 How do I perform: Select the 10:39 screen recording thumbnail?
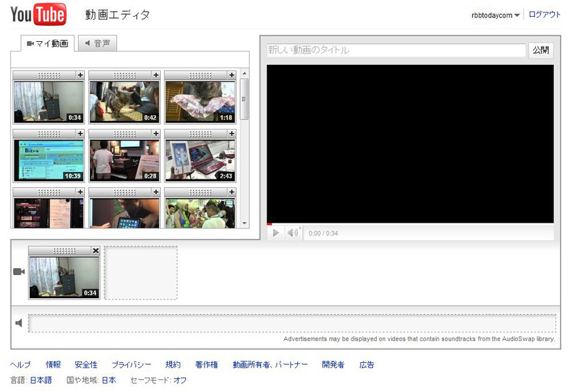pyautogui.click(x=49, y=160)
